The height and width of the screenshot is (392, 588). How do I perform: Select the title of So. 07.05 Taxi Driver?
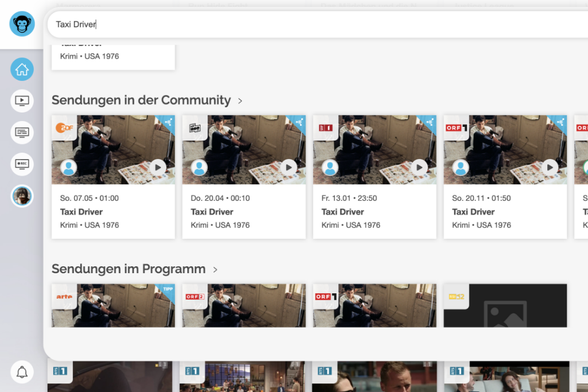(x=82, y=212)
